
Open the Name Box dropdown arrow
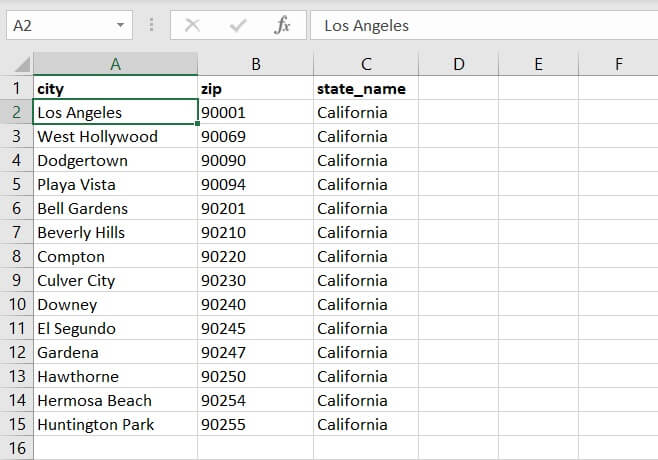coord(121,26)
